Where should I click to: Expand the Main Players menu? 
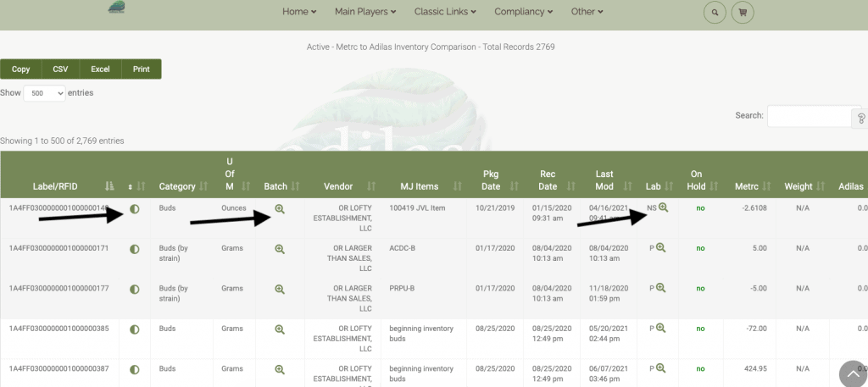click(365, 12)
